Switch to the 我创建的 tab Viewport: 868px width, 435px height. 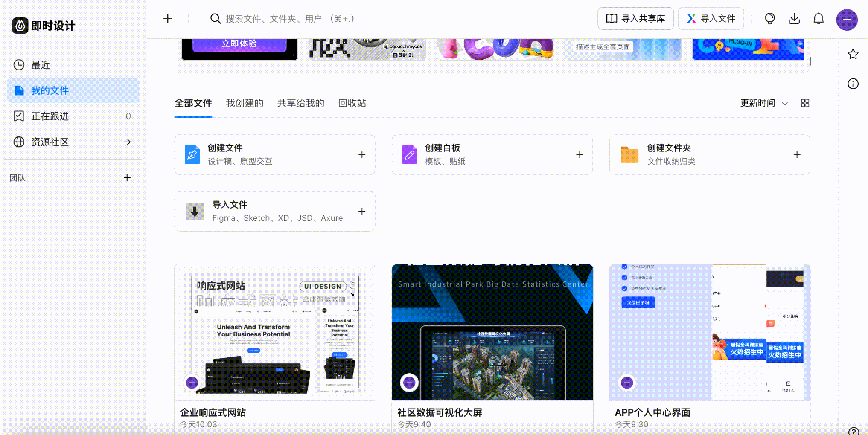[x=245, y=103]
